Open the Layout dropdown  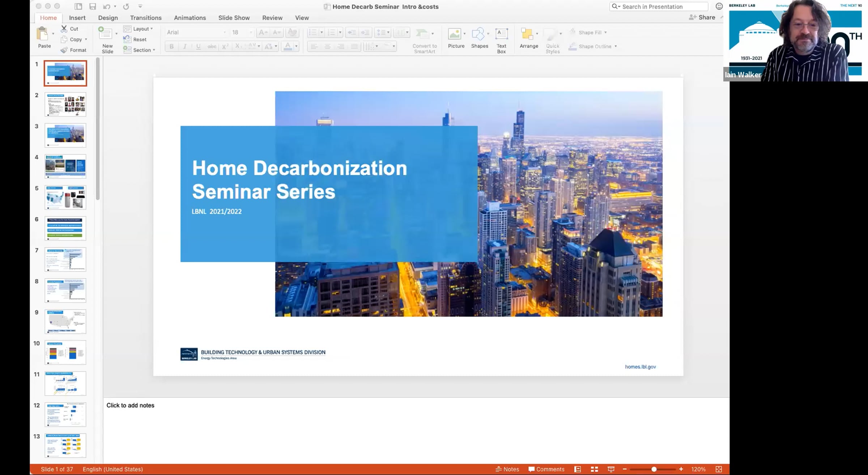pyautogui.click(x=138, y=29)
